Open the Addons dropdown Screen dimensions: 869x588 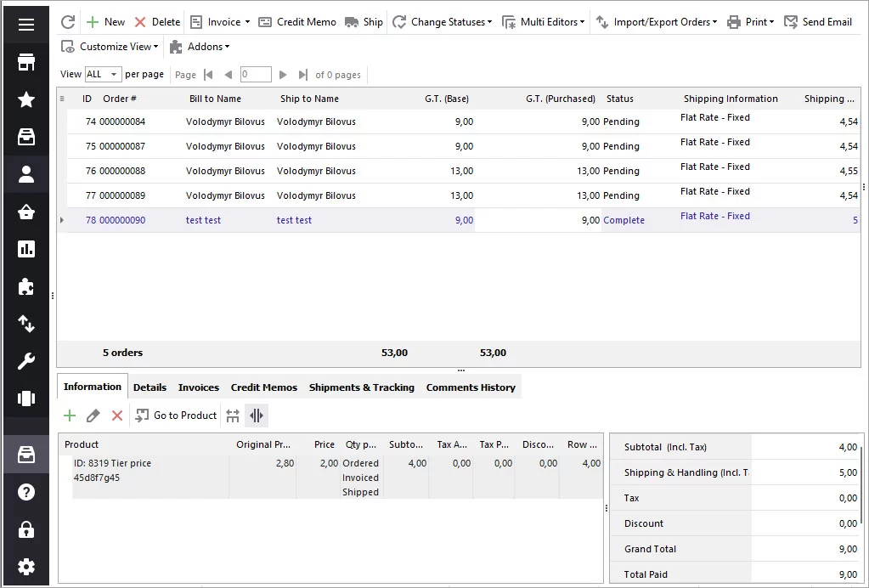coord(200,47)
